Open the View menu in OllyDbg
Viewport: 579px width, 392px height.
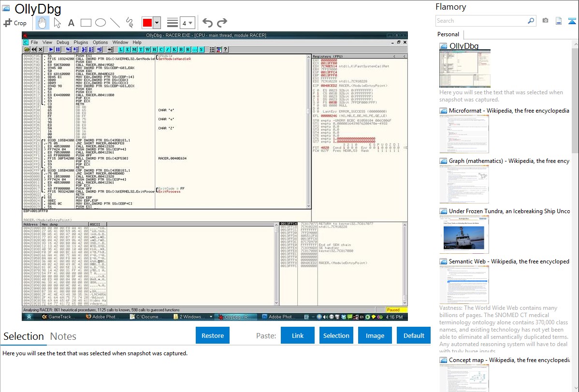47,43
